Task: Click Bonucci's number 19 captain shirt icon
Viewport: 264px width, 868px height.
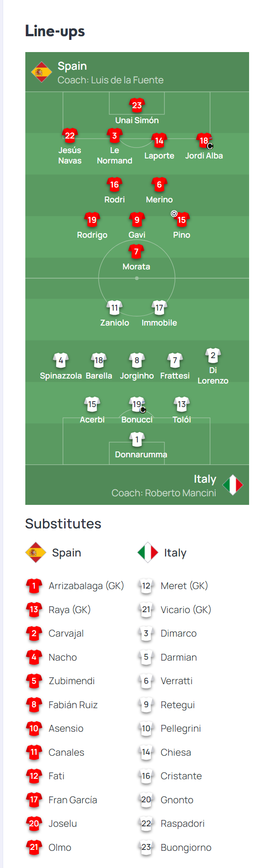Action: coord(137,404)
